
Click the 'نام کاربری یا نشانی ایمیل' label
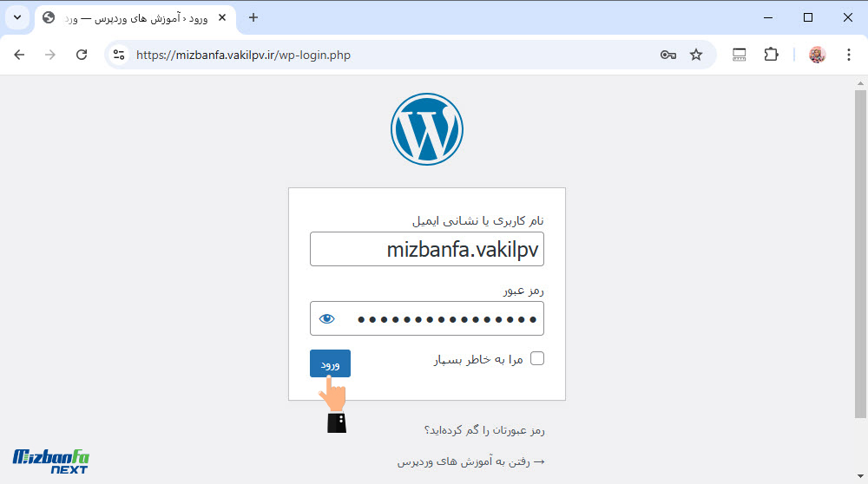478,220
